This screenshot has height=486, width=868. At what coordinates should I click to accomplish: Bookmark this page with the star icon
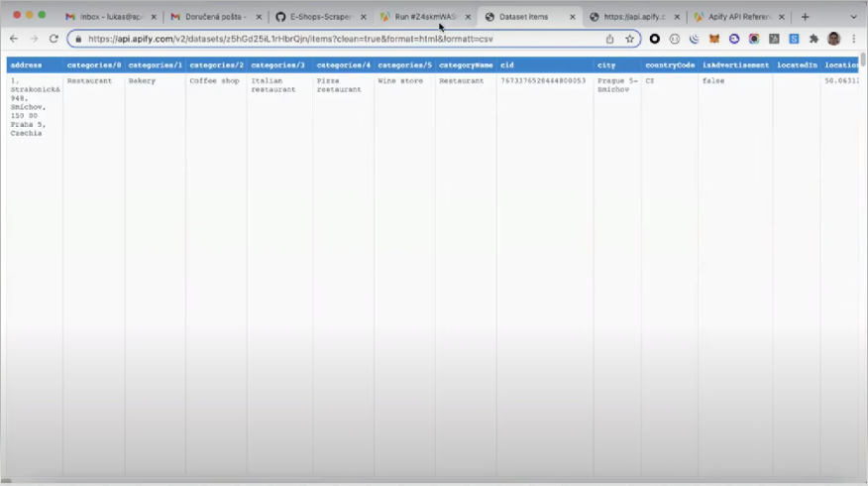point(629,39)
